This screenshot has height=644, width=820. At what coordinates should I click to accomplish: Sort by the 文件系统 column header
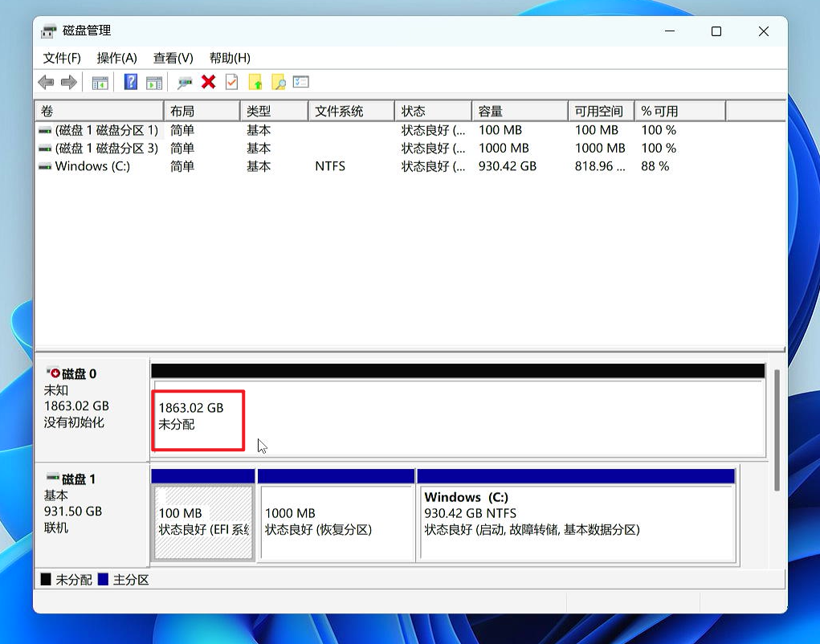point(352,111)
